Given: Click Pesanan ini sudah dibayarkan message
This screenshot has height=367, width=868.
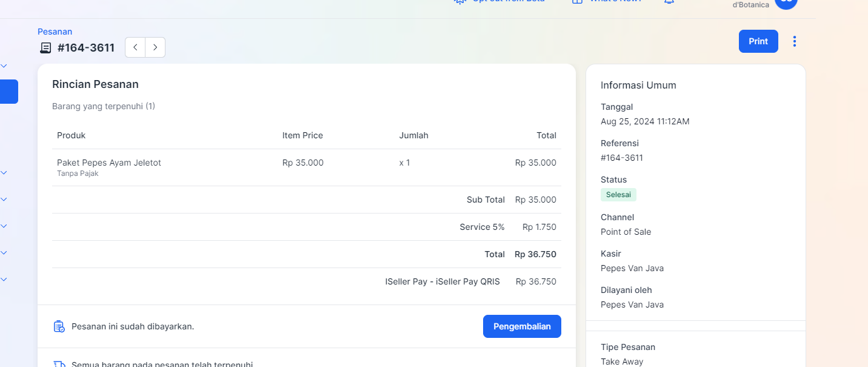Looking at the screenshot, I should 133,326.
